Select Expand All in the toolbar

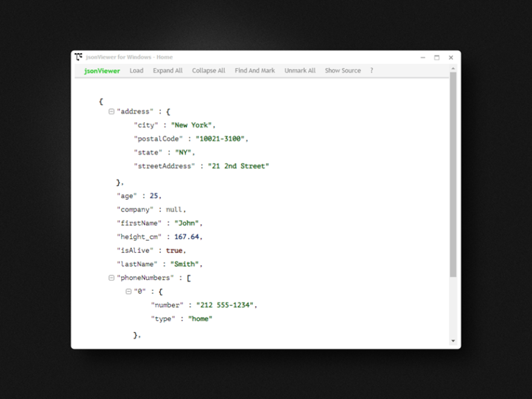tap(167, 71)
